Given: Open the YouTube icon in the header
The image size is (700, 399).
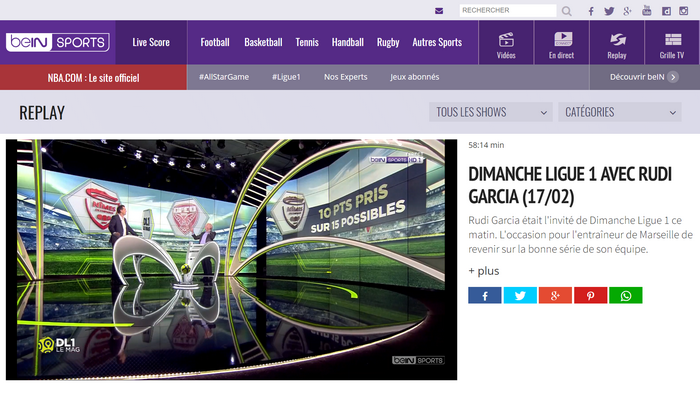Looking at the screenshot, I should [x=646, y=11].
